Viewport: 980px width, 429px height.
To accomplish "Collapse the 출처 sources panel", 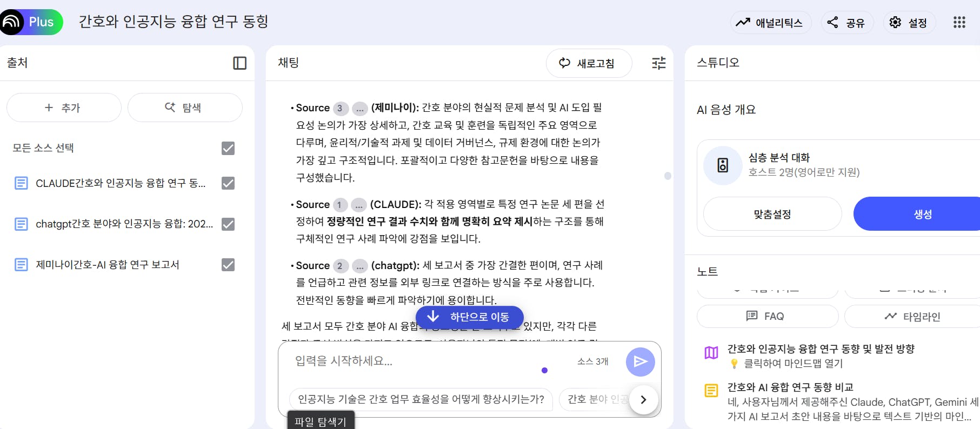I will click(x=239, y=63).
